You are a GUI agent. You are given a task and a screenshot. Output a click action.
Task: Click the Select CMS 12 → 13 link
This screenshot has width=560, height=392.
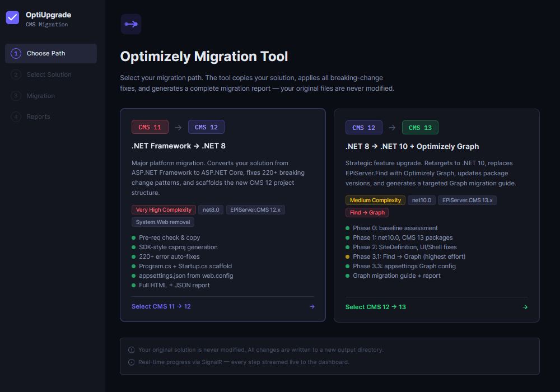(x=375, y=307)
